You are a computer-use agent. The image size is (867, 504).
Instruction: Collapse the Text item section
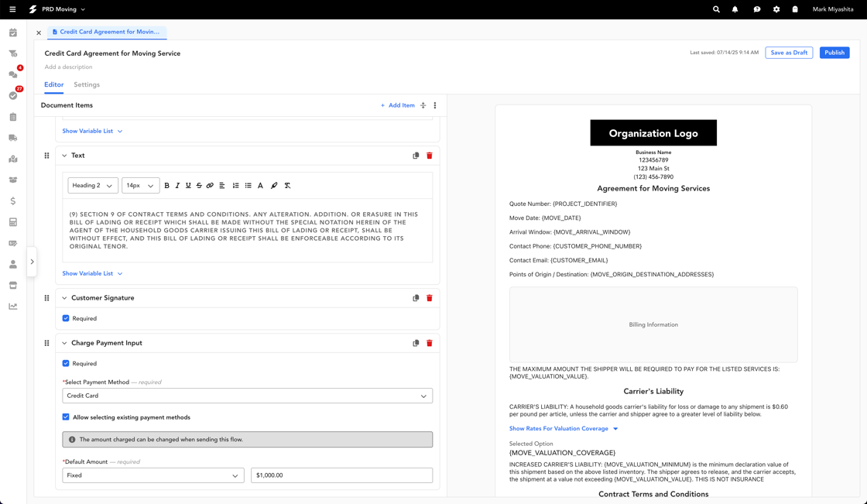click(64, 156)
